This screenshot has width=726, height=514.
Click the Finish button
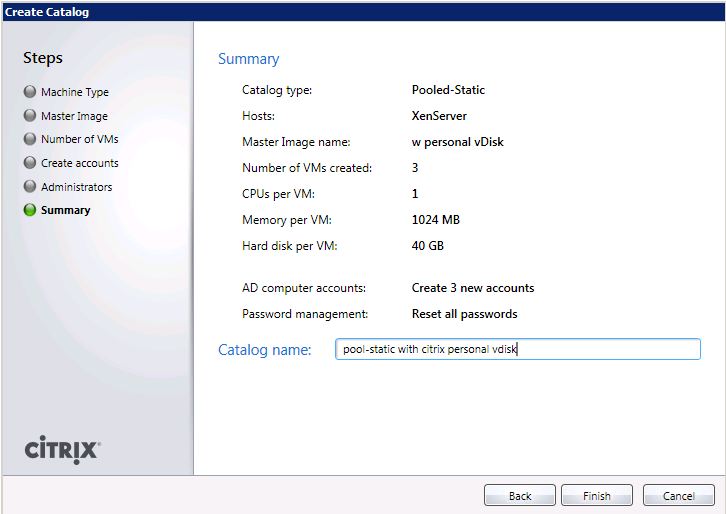pyautogui.click(x=596, y=495)
